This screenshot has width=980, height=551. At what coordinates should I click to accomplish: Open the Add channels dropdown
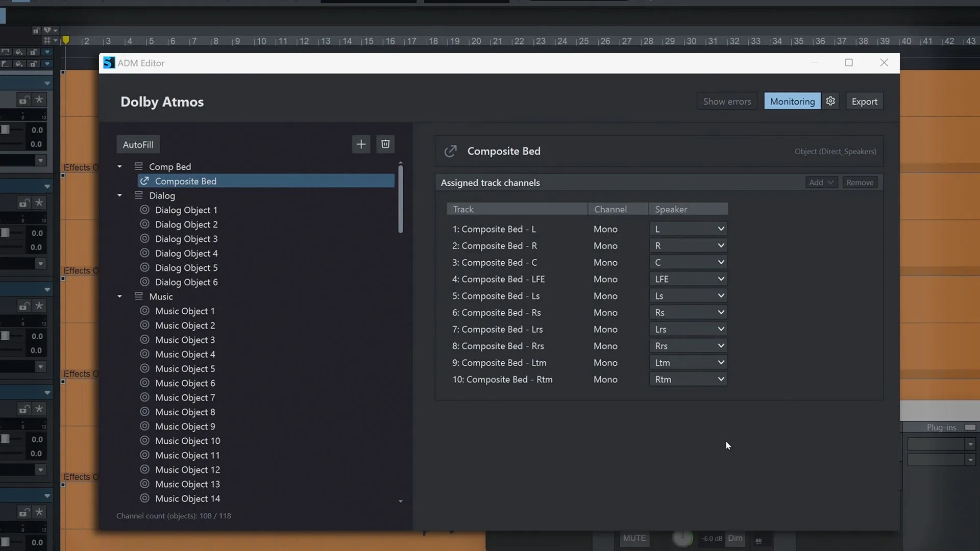pos(821,183)
